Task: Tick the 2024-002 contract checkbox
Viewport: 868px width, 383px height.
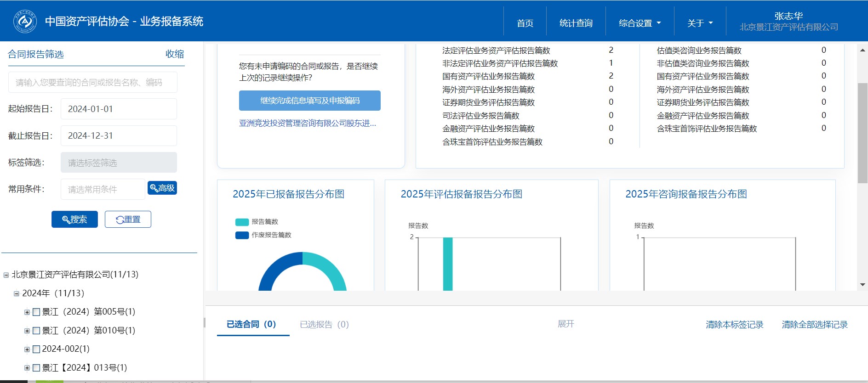Action: [36, 349]
